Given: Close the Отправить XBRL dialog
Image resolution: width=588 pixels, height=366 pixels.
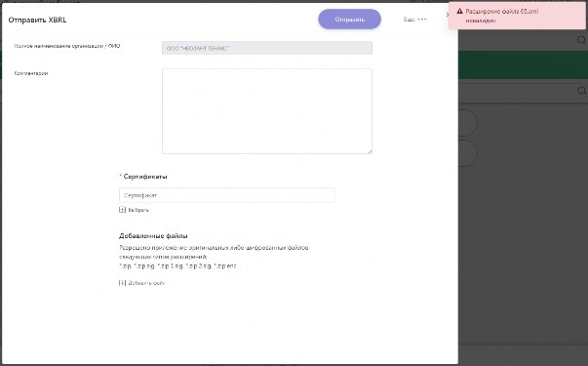Looking at the screenshot, I should 448,15.
